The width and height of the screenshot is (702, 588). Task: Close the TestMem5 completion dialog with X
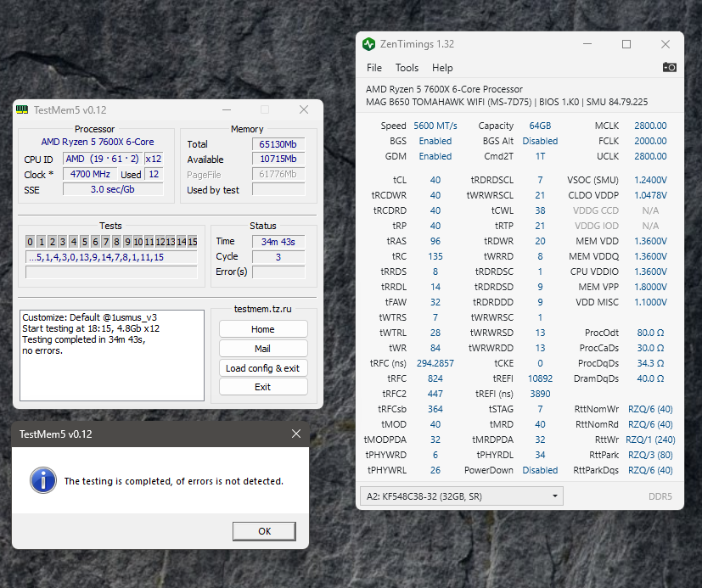click(296, 434)
